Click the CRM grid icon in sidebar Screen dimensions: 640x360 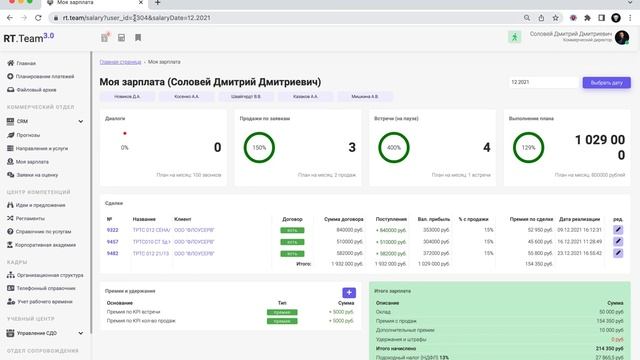pos(10,121)
